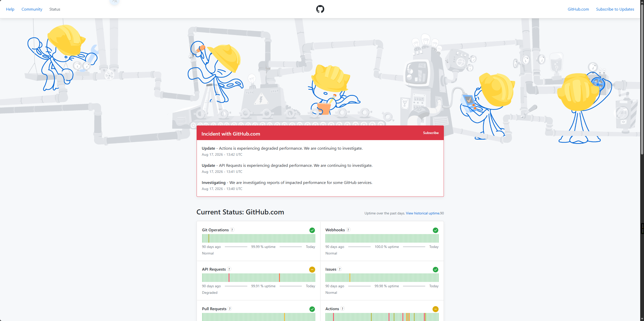Click 'Aug 17, 2026 - 13:41 UTC' timestamp
Screen dimensions: 644x321
click(x=222, y=172)
